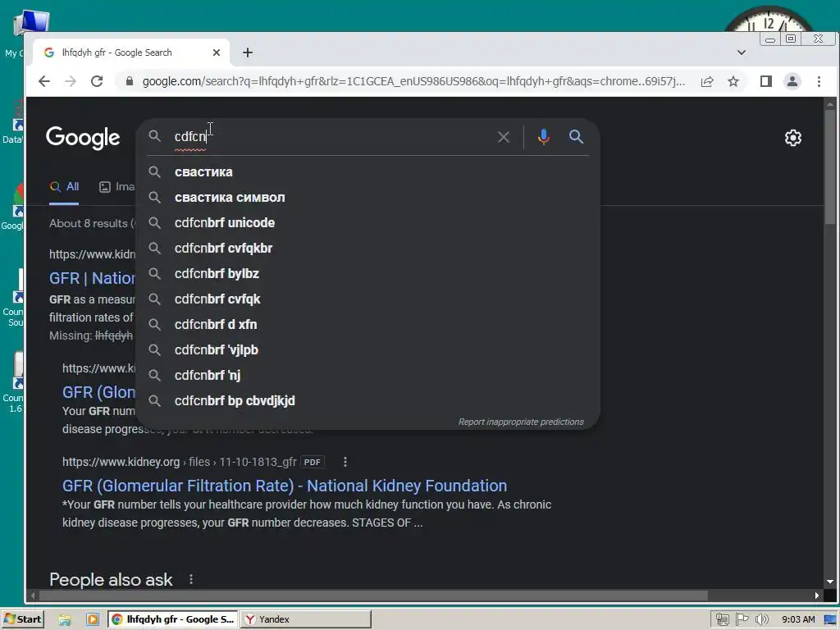Open the folder quick launch icon
This screenshot has width=840, height=630.
coord(65,620)
